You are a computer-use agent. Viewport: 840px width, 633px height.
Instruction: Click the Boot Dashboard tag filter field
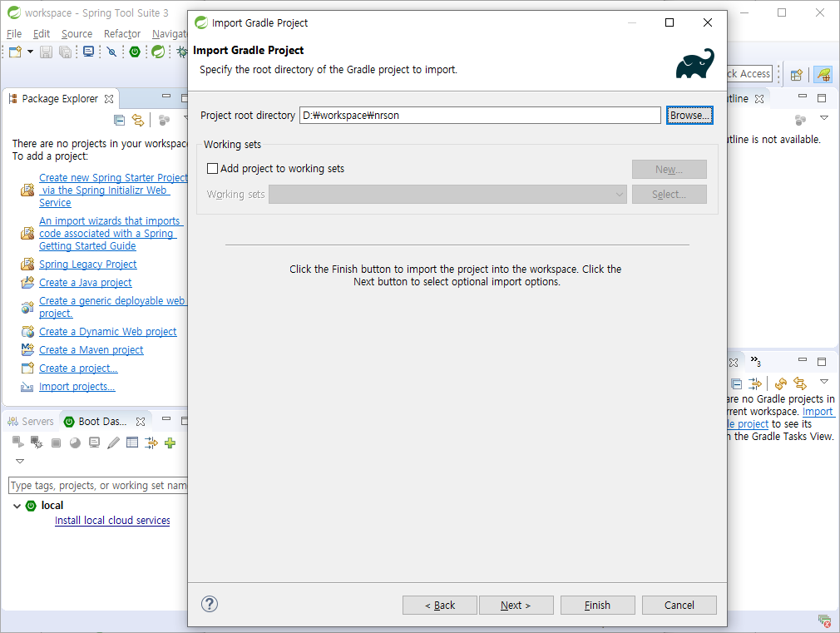pyautogui.click(x=98, y=485)
